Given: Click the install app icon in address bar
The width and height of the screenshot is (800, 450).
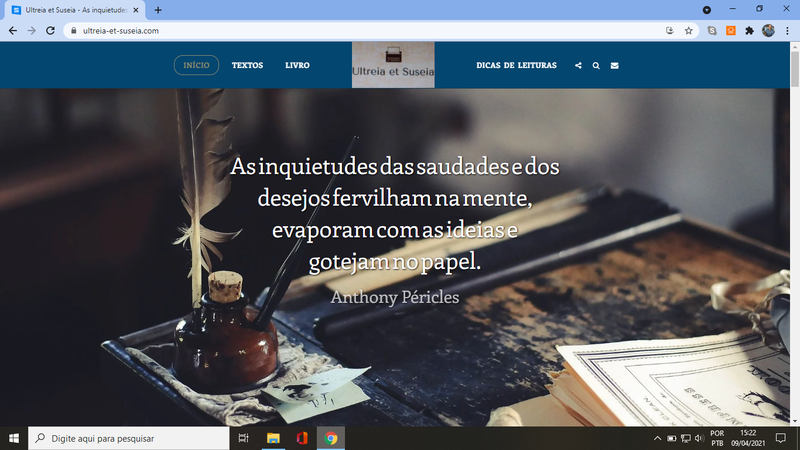Looking at the screenshot, I should click(669, 31).
